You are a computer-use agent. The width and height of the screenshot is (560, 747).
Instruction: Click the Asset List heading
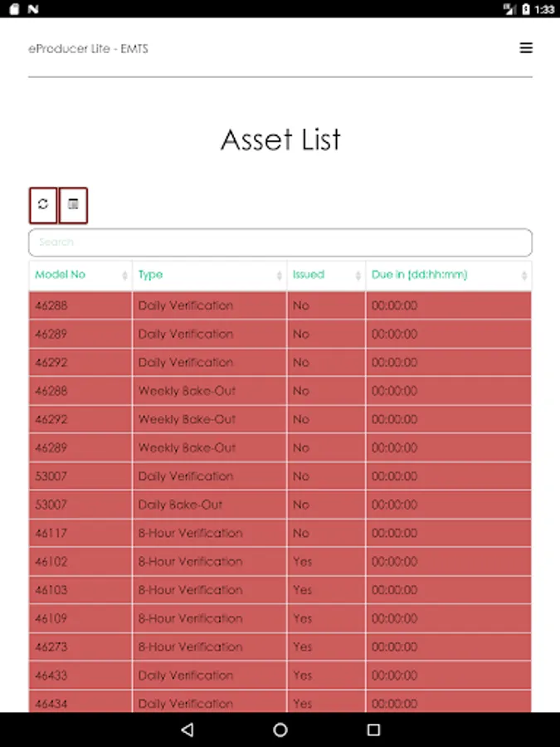coord(280,139)
